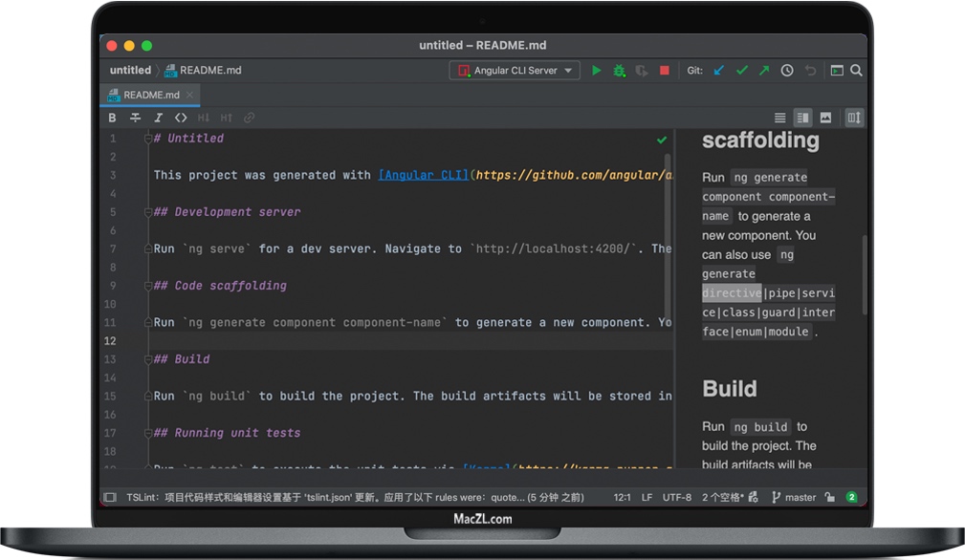
Task: Open the Angular CLI hyperlink in line 3
Action: [423, 175]
